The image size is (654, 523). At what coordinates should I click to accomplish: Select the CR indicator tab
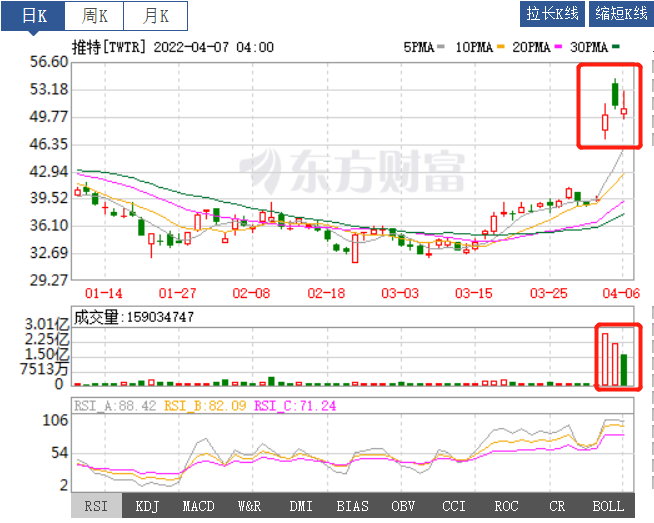click(x=557, y=505)
